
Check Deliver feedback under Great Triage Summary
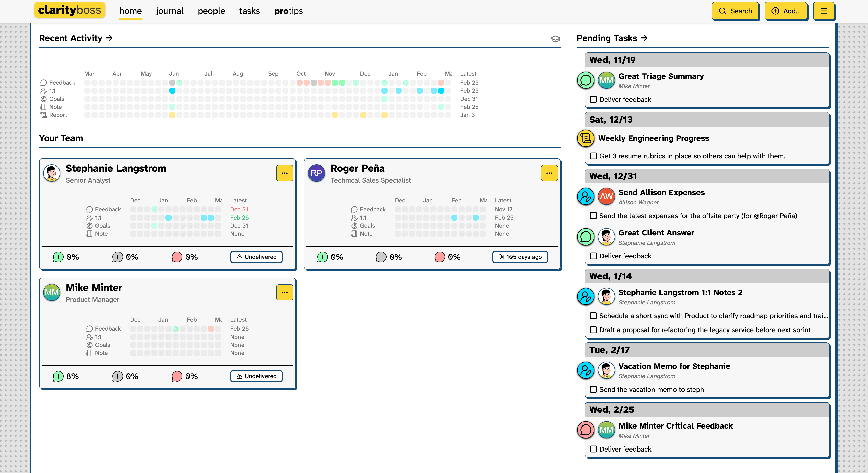pos(593,99)
